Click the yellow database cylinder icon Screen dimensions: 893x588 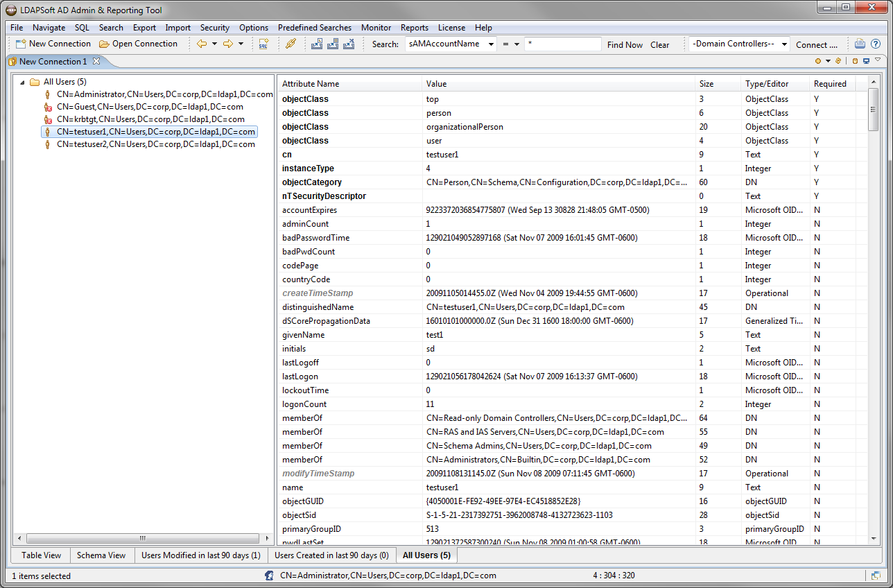(855, 61)
